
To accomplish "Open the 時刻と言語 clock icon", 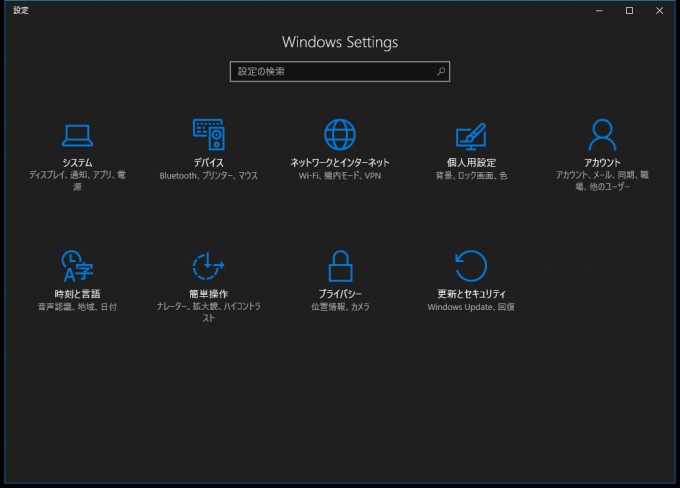I will tap(77, 266).
